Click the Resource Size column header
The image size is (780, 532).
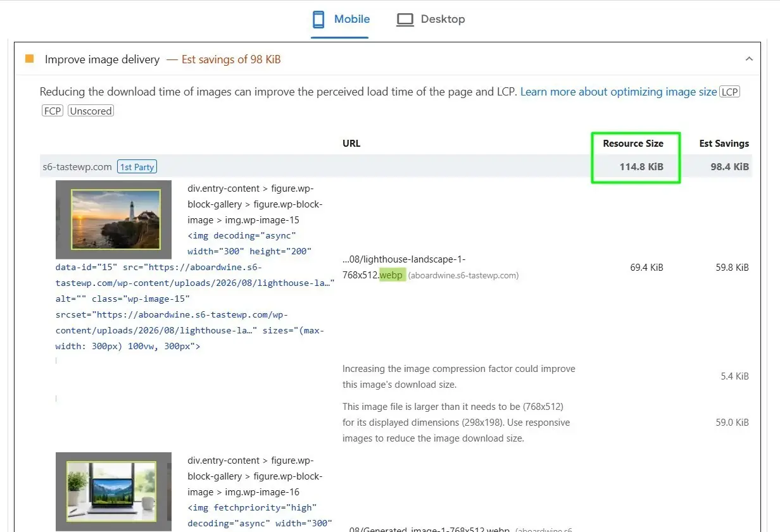pos(633,144)
